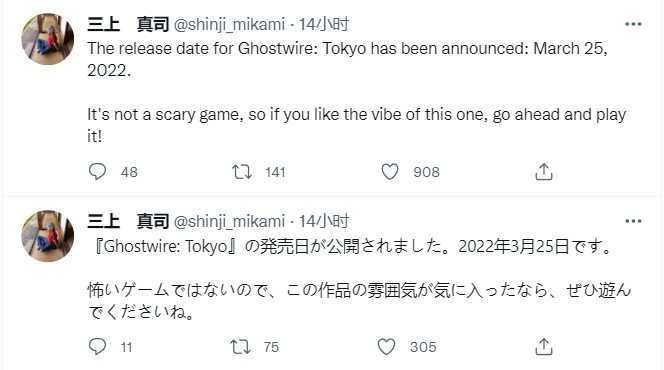Open @shinji_mikami handle on first tweet
664x370 pixels.
click(229, 25)
